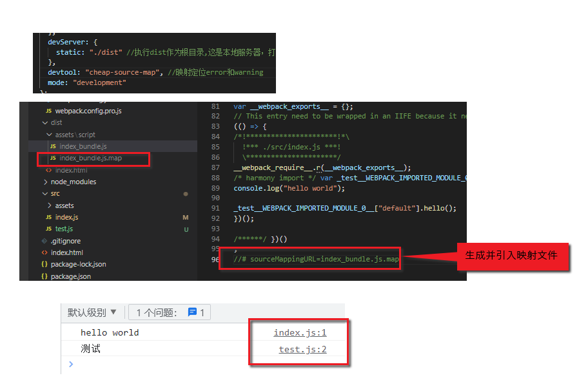588x380 pixels.
Task: Click the modified M badge on index.js
Action: [185, 217]
